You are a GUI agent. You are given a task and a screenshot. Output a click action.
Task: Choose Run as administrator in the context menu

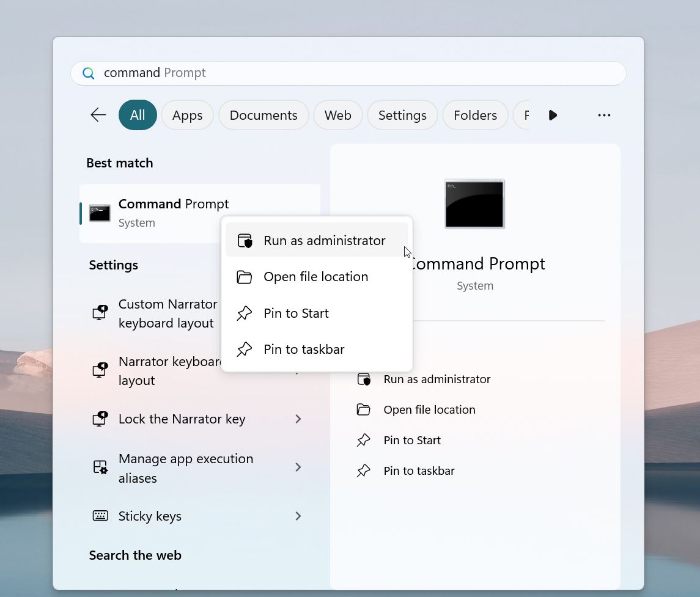pyautogui.click(x=317, y=241)
